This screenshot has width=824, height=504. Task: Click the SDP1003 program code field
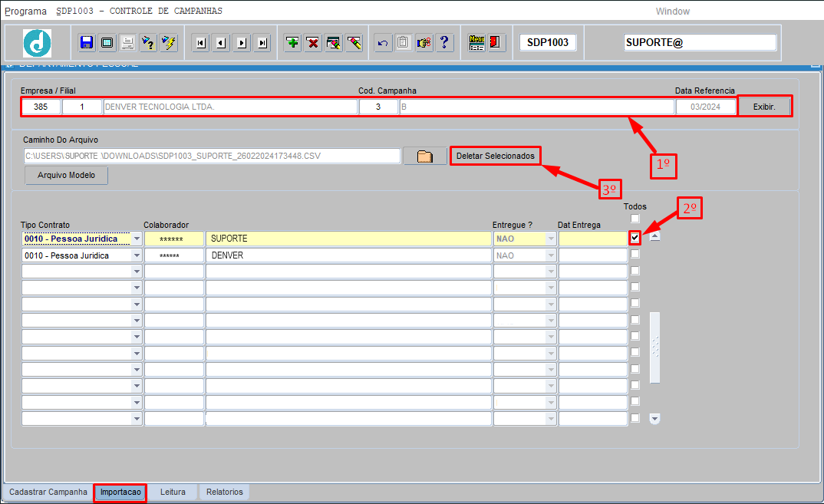click(548, 42)
